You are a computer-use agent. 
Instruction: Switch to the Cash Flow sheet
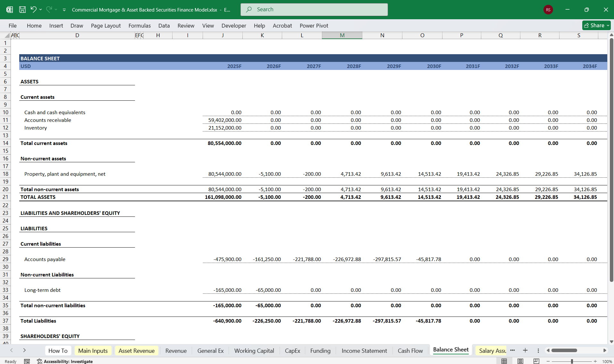(410, 350)
